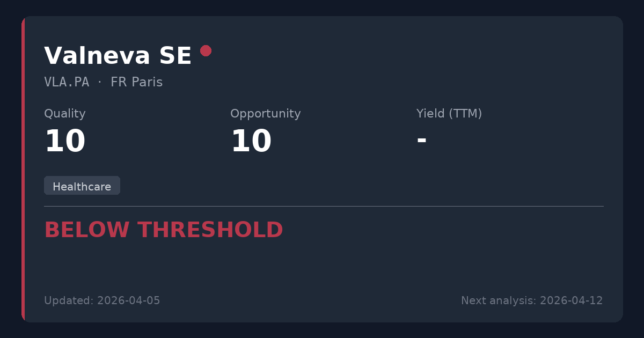Viewport: 644px width, 338px height.
Task: Click the Yield (TTM) label
Action: point(449,114)
